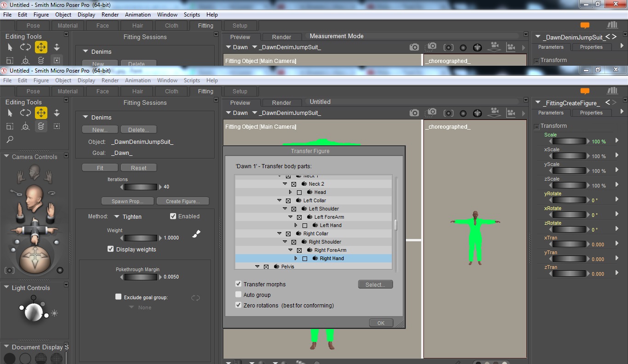Click the Spawn Prop... button
Image resolution: width=628 pixels, height=364 pixels.
[127, 201]
